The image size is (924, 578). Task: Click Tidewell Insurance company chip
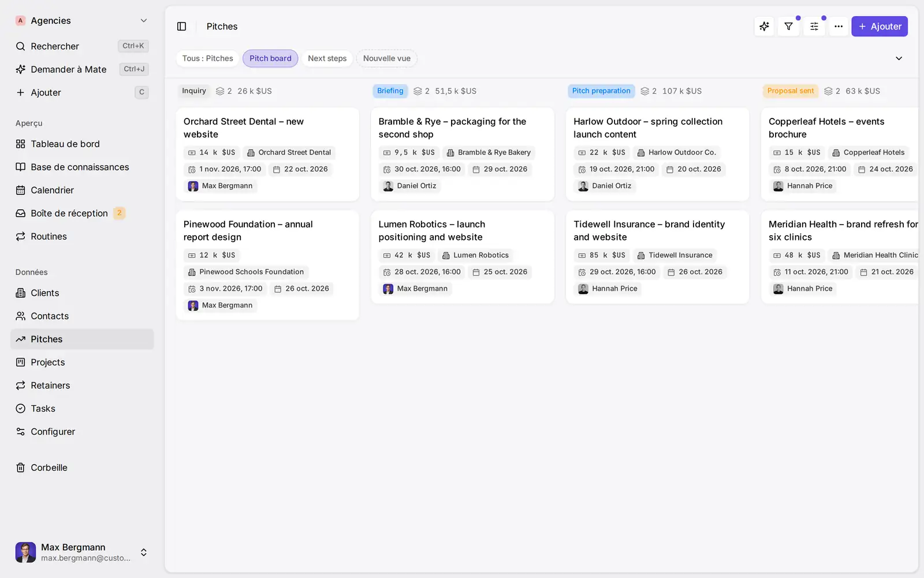[x=675, y=255]
